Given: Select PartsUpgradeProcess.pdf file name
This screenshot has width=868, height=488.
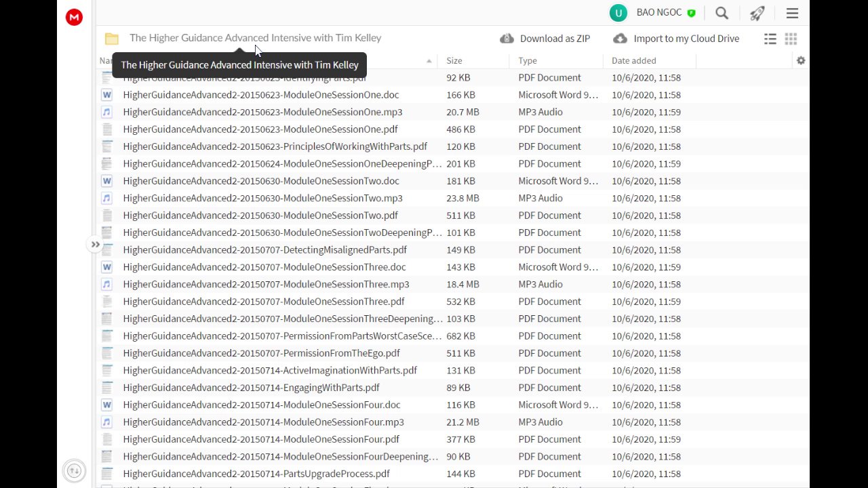Looking at the screenshot, I should (256, 474).
